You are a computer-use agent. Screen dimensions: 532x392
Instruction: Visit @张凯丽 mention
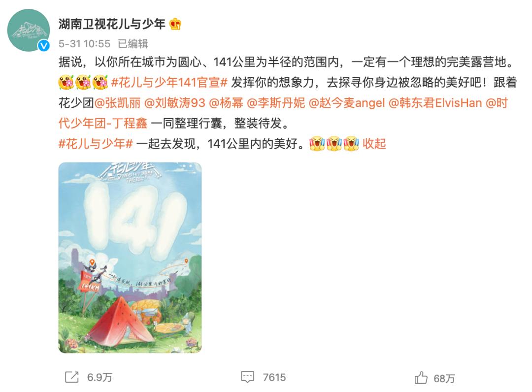pyautogui.click(x=117, y=103)
